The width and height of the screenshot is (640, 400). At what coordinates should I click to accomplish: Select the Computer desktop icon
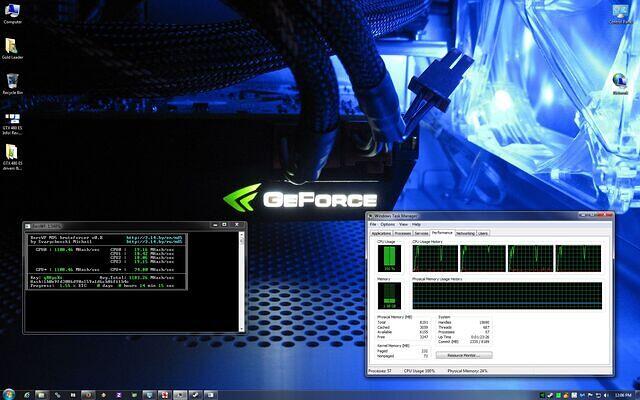click(x=12, y=13)
